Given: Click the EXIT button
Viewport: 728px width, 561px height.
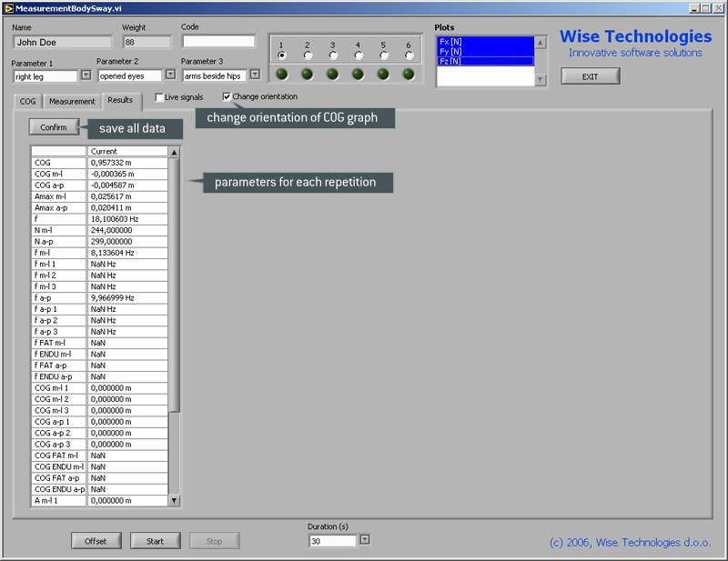Looking at the screenshot, I should coord(590,76).
